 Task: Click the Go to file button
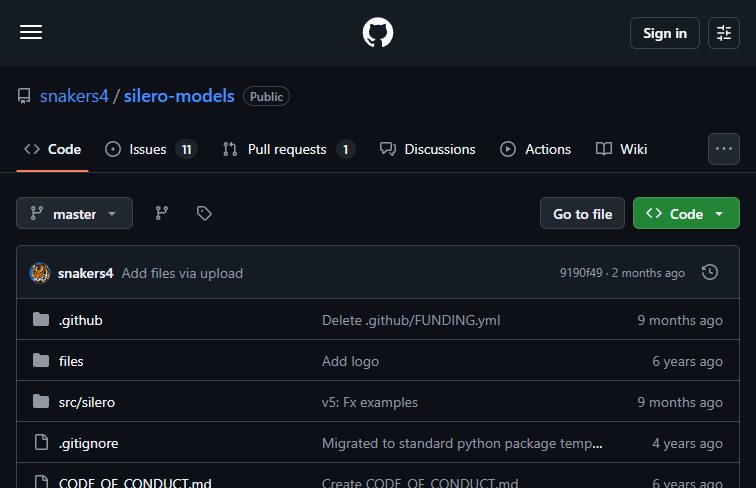point(582,213)
